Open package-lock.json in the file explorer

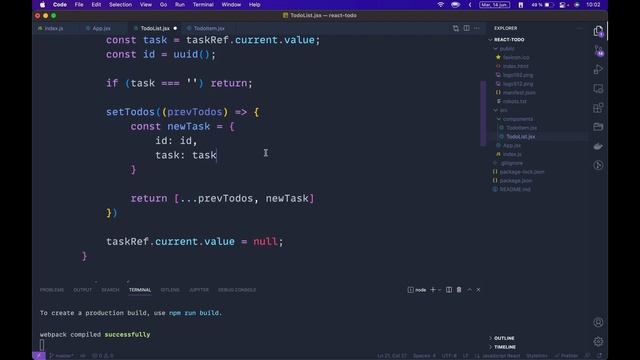coord(522,172)
